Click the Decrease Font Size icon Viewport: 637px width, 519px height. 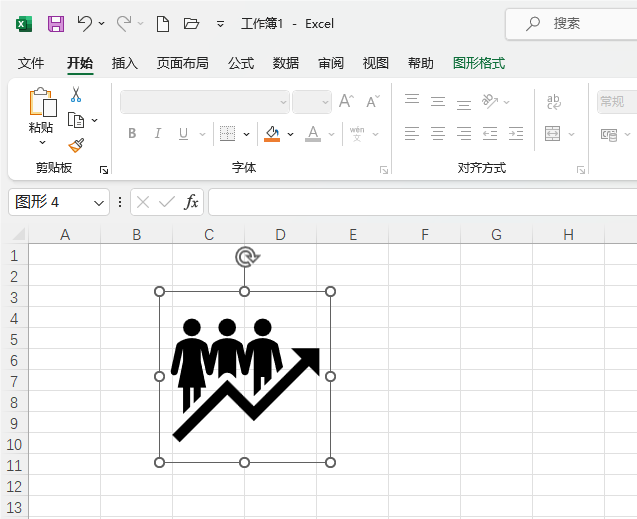373,101
